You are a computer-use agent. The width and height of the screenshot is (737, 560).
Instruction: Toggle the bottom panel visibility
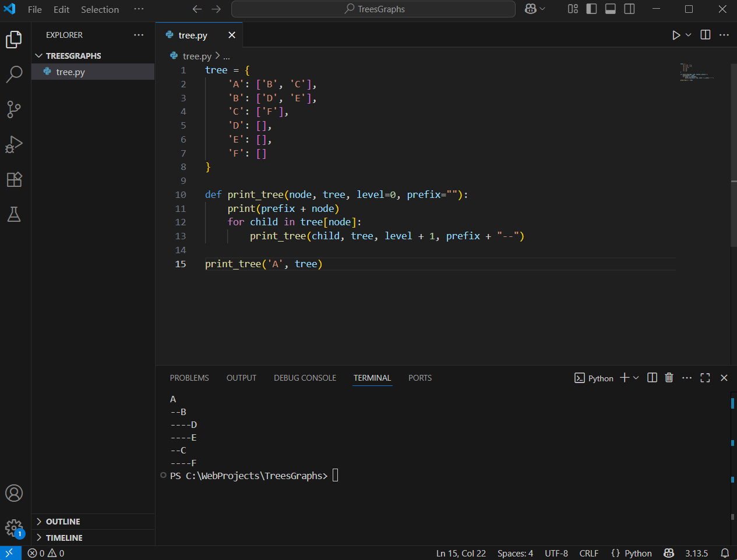[611, 9]
